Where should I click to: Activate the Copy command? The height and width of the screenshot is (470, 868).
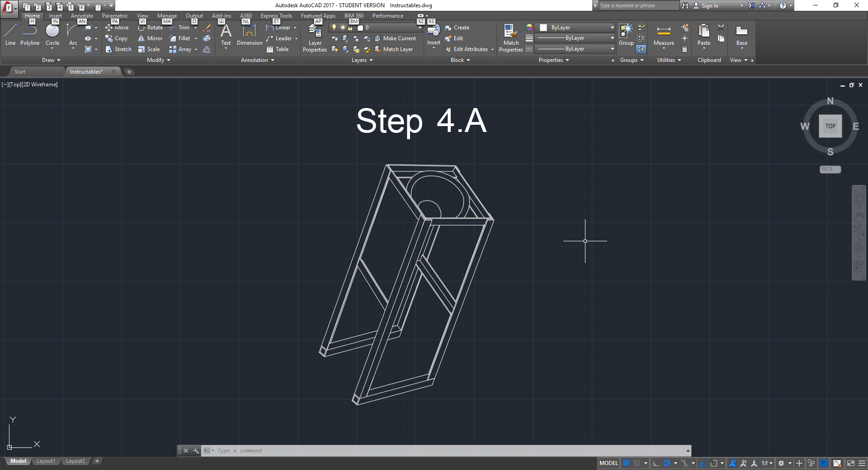[117, 38]
